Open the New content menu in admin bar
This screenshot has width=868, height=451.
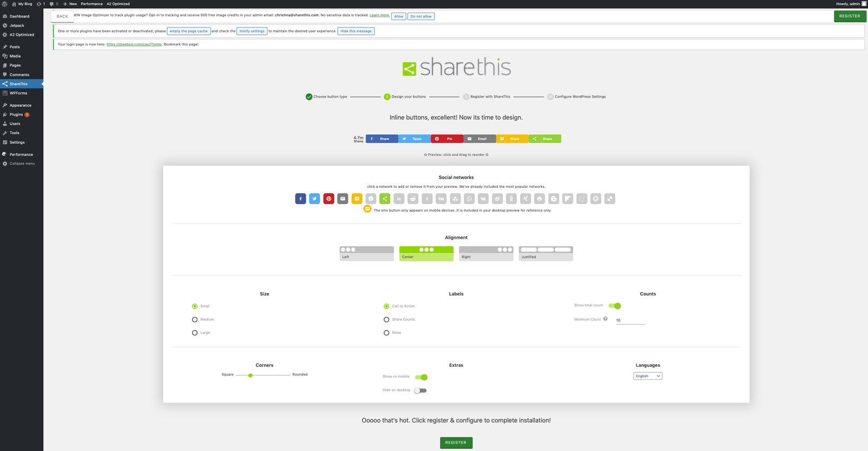coord(70,4)
